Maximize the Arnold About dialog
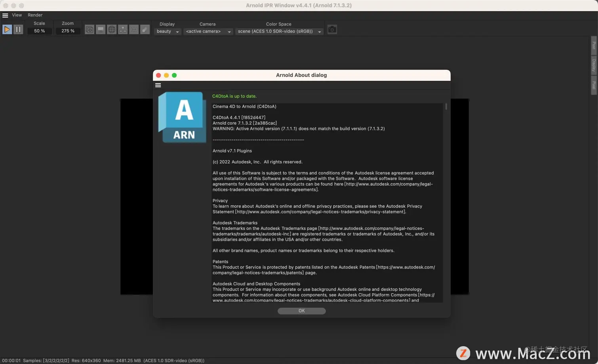This screenshot has height=364, width=598. click(x=174, y=75)
